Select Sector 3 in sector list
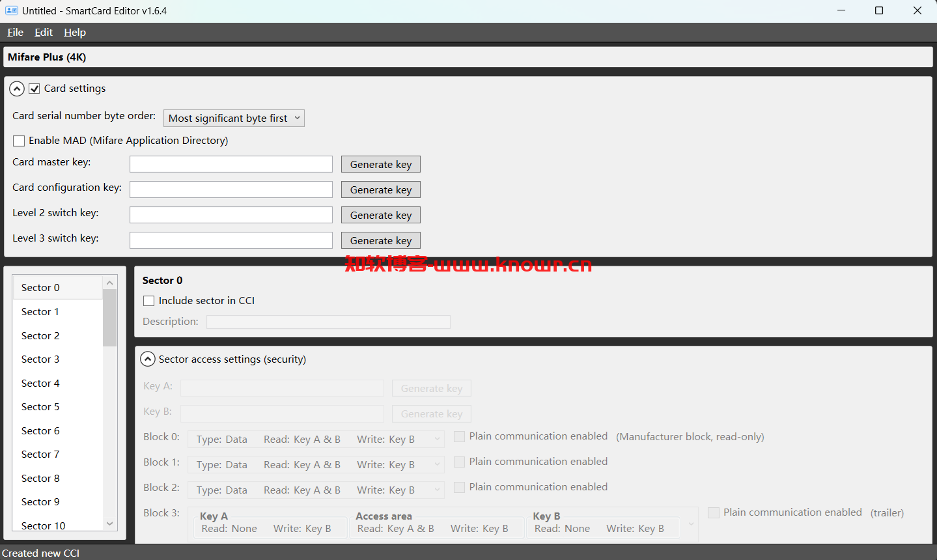Image resolution: width=937 pixels, height=560 pixels. (x=58, y=359)
